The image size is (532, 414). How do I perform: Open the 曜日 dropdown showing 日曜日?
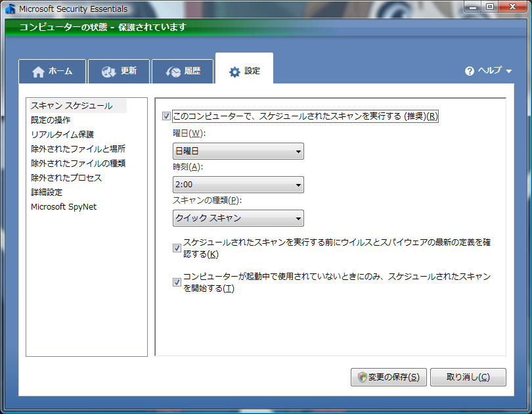point(238,151)
